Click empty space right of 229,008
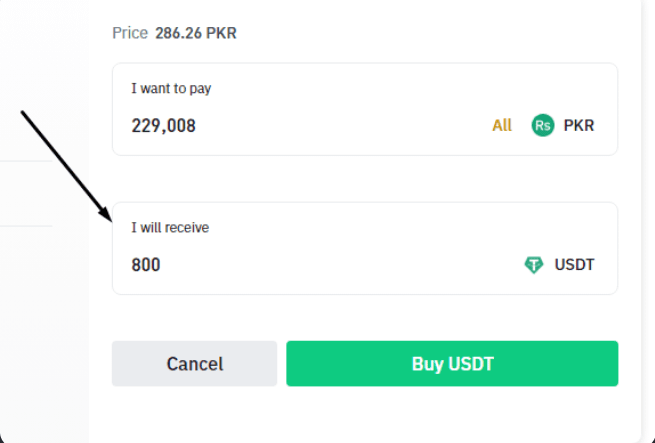Image resolution: width=655 pixels, height=443 pixels. (340, 126)
